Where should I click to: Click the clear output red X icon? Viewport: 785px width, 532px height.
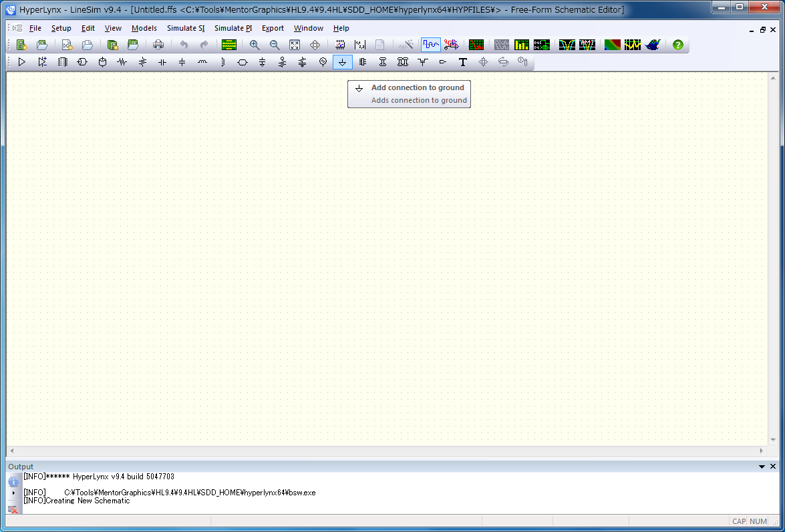[13, 509]
